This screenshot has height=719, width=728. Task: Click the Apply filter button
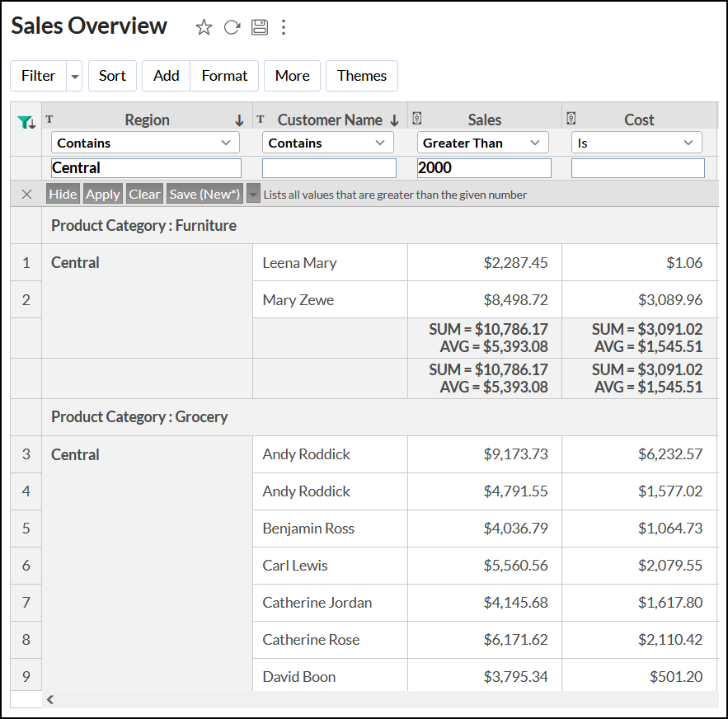[x=103, y=195]
